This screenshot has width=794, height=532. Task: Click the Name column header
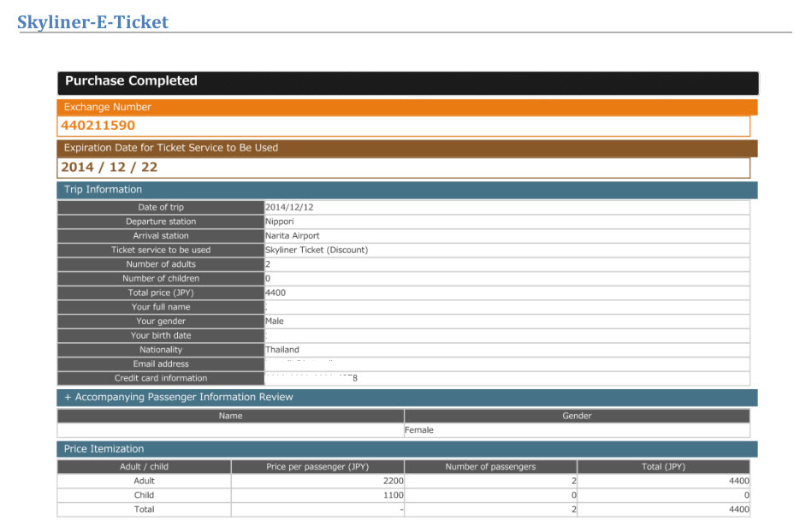point(230,416)
